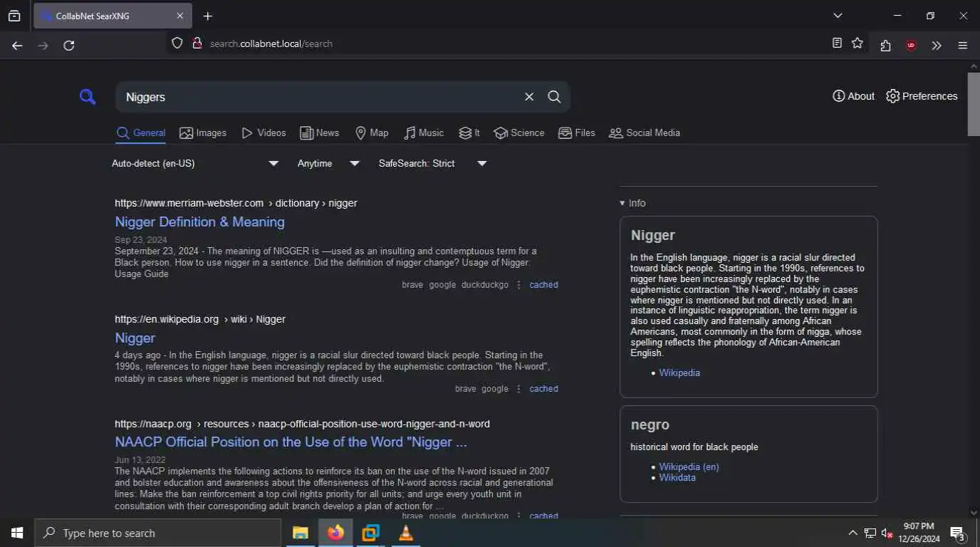Viewport: 980px width, 547px height.
Task: Open the Auto-detect (en-US) language dropdown
Action: click(x=195, y=163)
